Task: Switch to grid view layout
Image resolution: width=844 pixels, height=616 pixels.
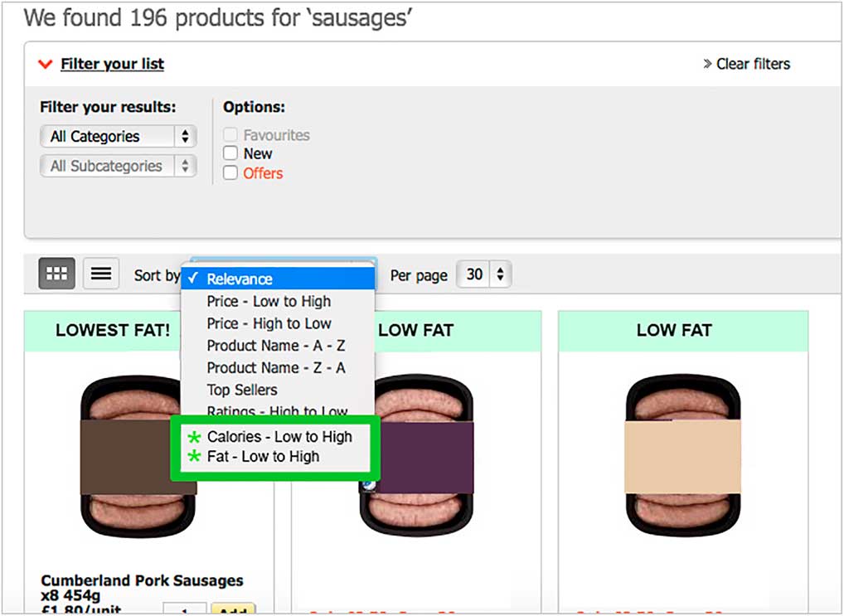Action: pyautogui.click(x=56, y=274)
